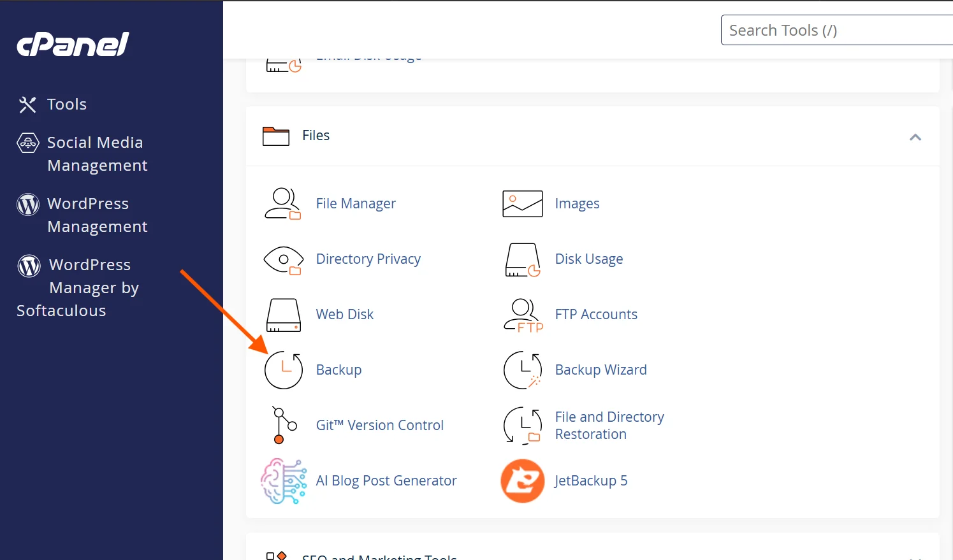Open FTP Accounts using its icon
This screenshot has width=953, height=560.
coord(521,315)
